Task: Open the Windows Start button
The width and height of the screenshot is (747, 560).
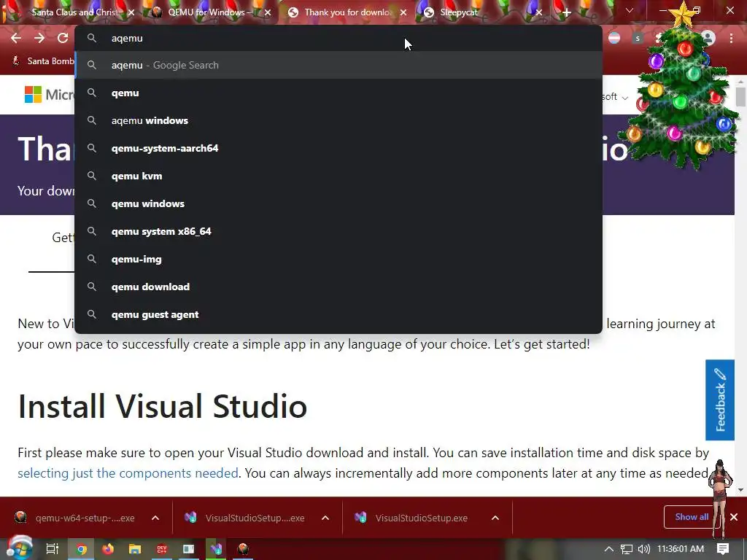Action: [19, 548]
